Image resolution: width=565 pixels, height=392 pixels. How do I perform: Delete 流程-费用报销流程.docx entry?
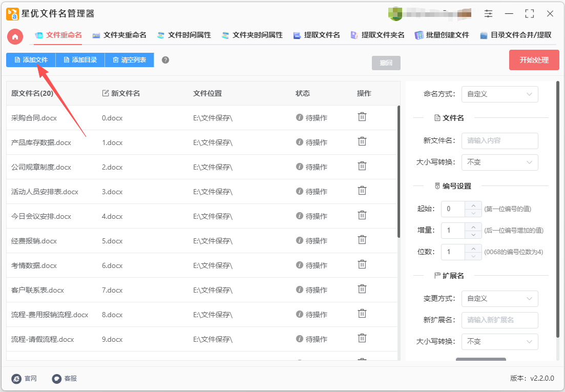(x=362, y=314)
